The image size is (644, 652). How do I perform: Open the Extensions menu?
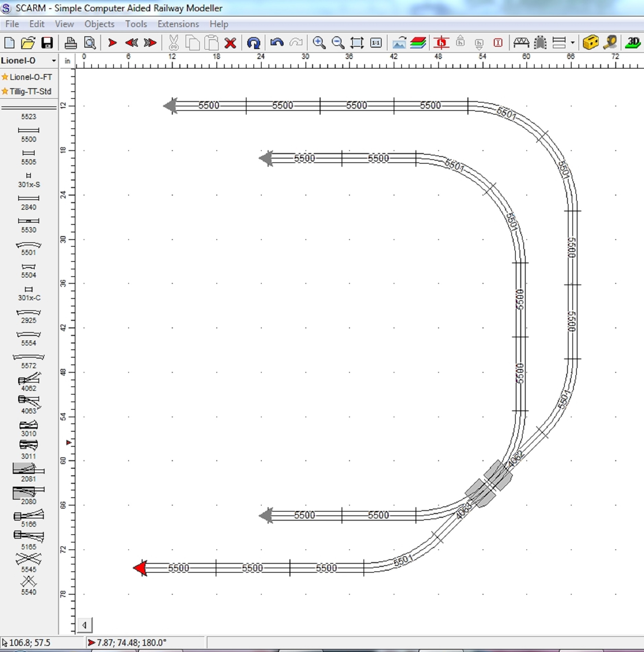coord(178,24)
